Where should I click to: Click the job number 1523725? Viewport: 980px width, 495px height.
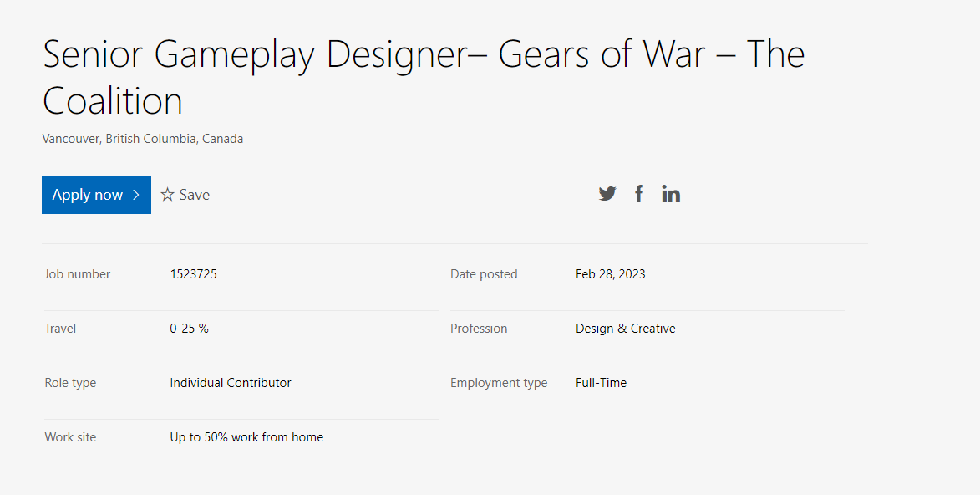point(194,274)
